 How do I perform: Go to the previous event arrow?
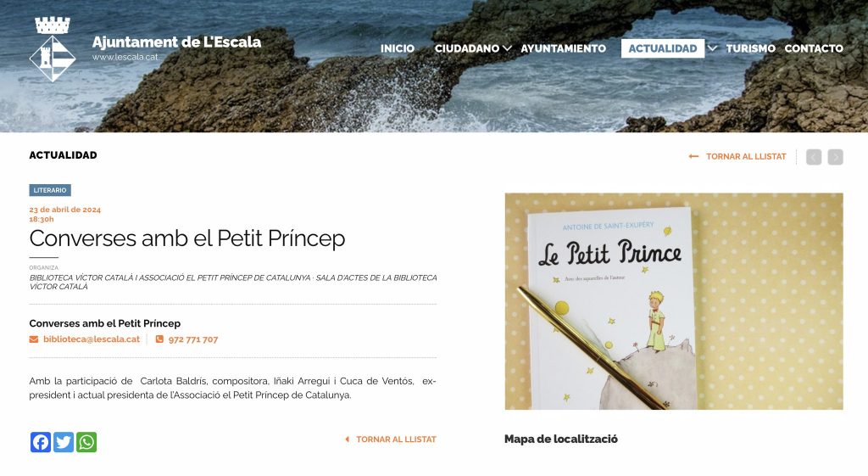tap(814, 157)
